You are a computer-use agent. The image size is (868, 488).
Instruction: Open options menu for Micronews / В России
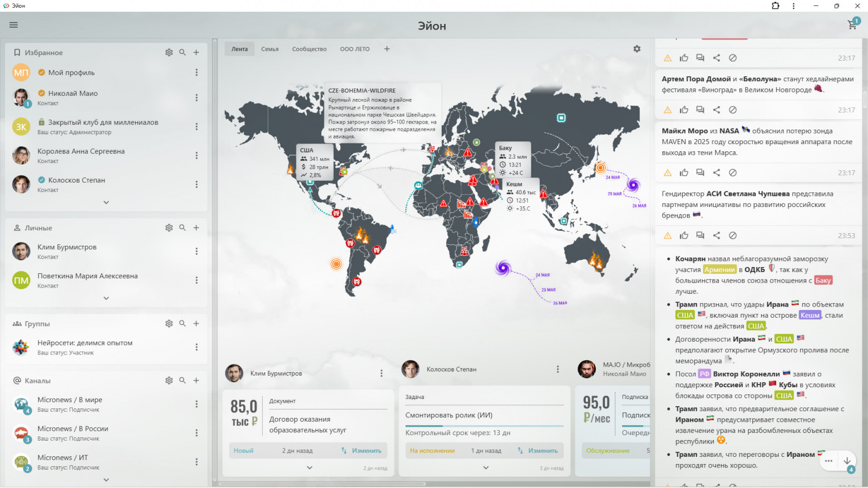pos(196,433)
